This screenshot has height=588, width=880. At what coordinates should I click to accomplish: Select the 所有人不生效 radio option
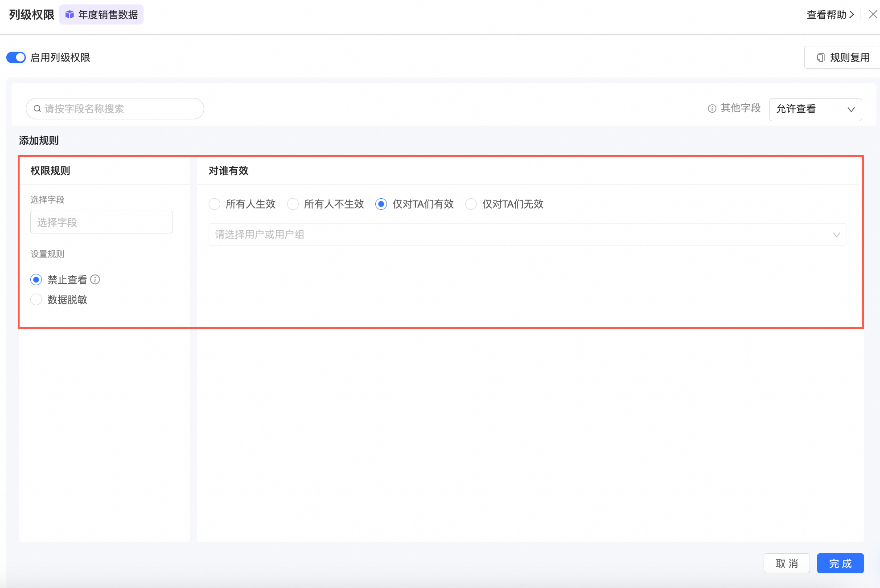click(x=293, y=204)
